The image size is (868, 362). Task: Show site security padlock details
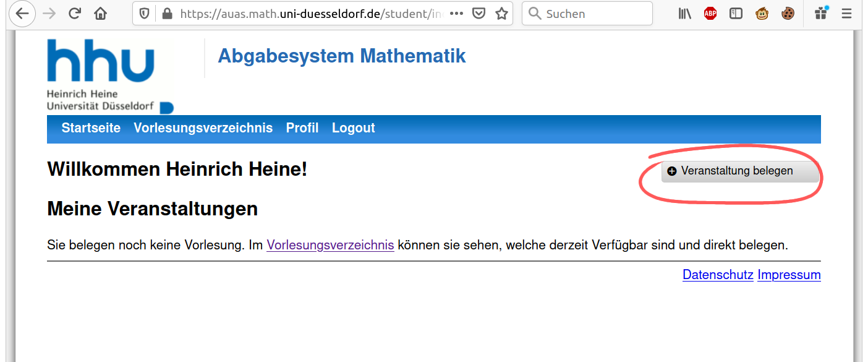(165, 14)
